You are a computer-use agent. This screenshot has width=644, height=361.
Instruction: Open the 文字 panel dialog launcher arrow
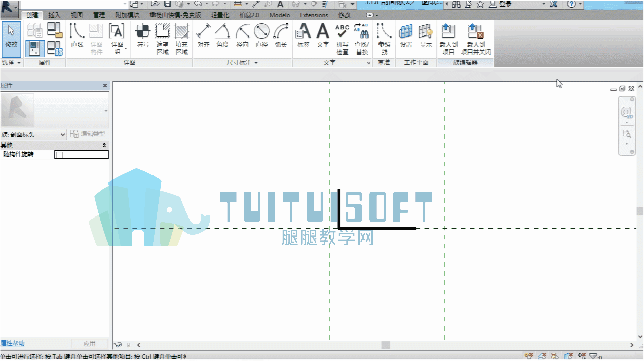click(368, 63)
